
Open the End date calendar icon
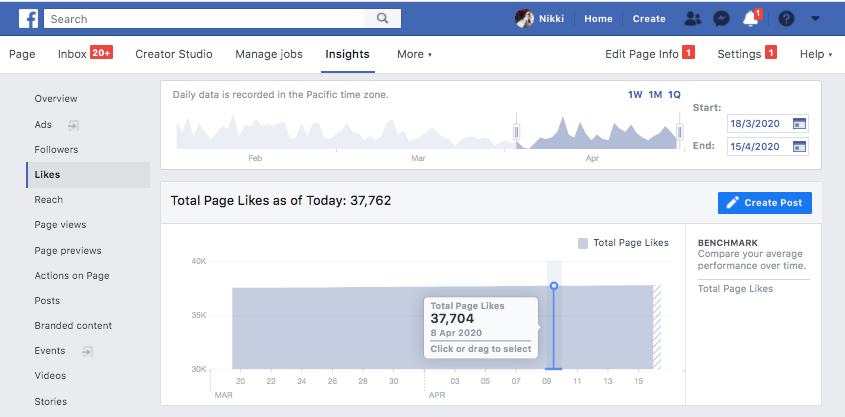click(798, 146)
